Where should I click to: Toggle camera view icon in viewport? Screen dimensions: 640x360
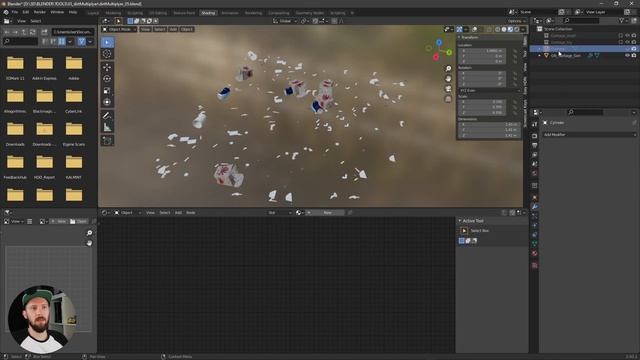pyautogui.click(x=448, y=89)
